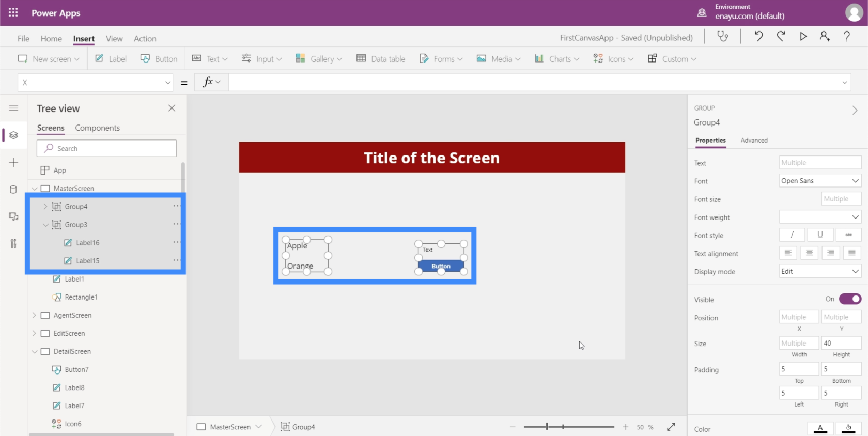Apply strikethrough font style
This screenshot has height=436, width=868.
pos(848,235)
